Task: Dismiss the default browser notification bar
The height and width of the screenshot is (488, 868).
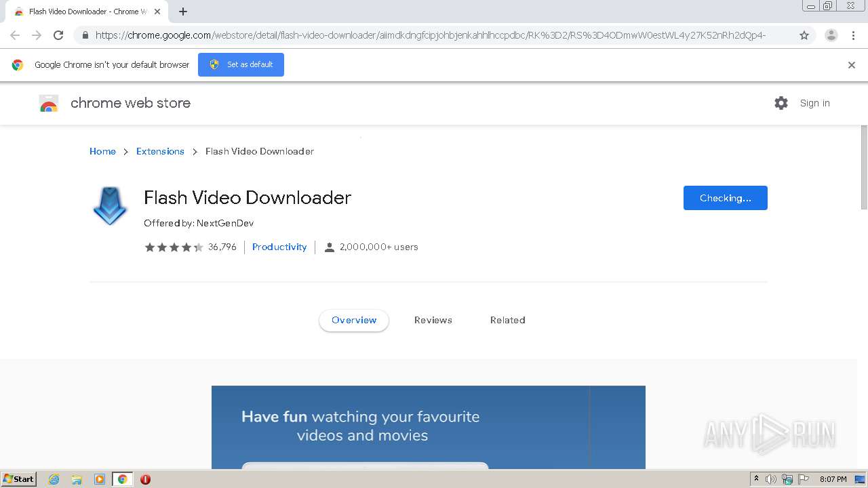Action: click(x=852, y=65)
